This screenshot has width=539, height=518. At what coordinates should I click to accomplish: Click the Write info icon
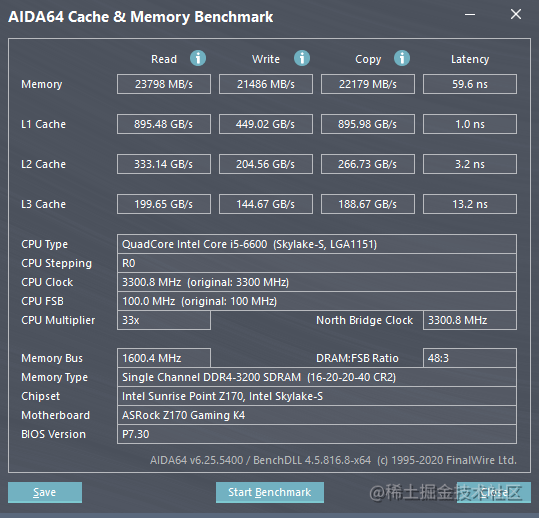pos(302,58)
